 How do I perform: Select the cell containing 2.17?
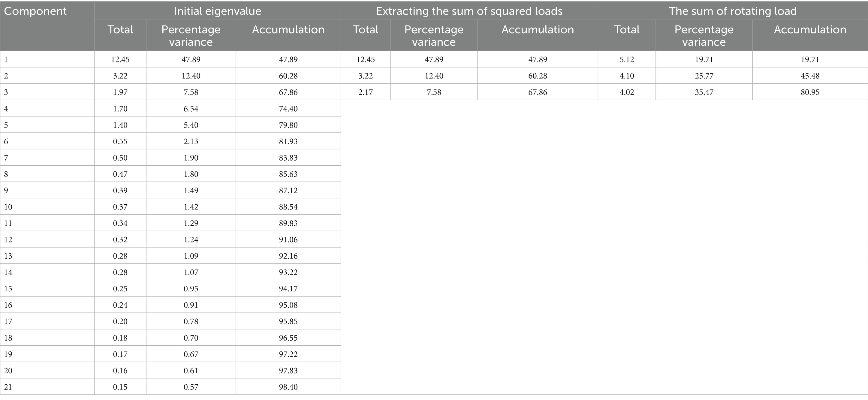366,92
